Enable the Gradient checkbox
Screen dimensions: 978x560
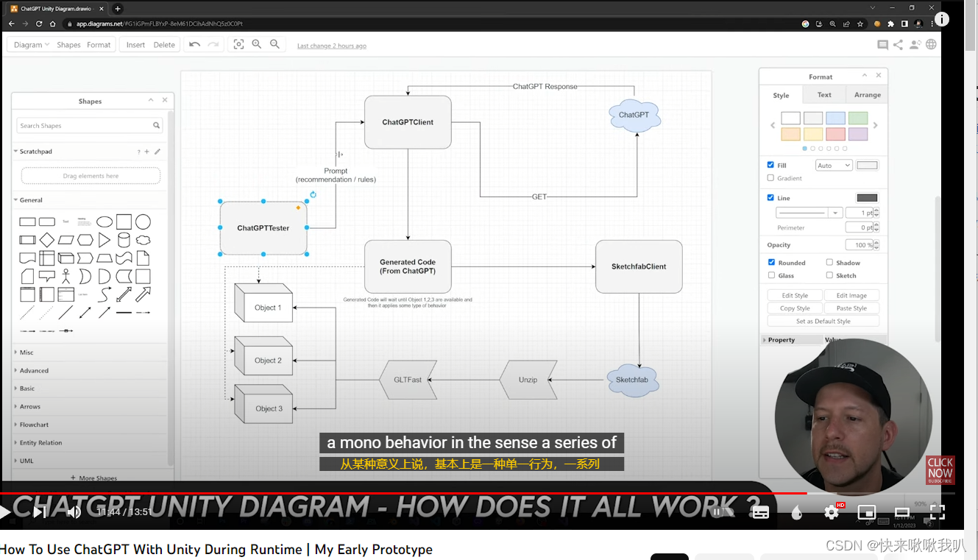(770, 178)
